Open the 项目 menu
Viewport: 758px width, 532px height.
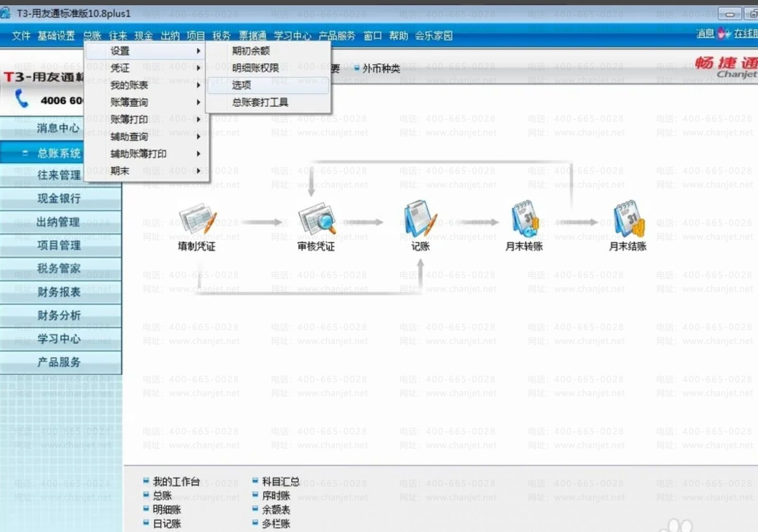pos(196,36)
